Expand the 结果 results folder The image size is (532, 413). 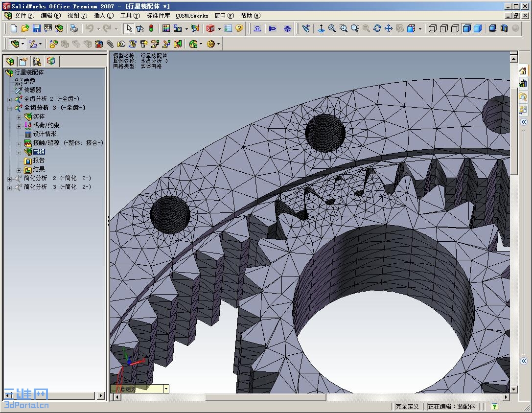(19, 170)
